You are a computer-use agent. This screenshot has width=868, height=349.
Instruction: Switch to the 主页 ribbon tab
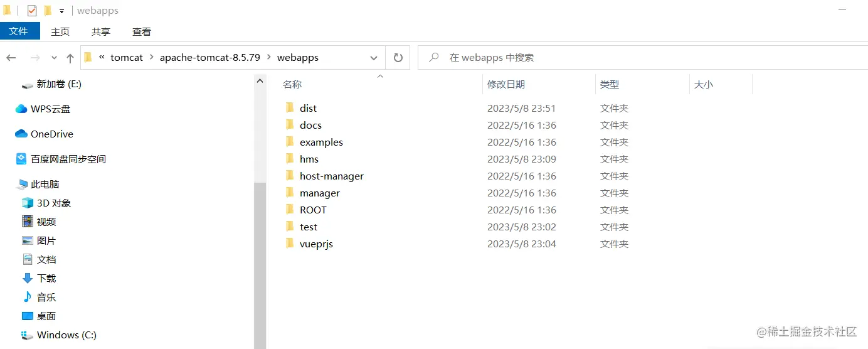pos(60,31)
